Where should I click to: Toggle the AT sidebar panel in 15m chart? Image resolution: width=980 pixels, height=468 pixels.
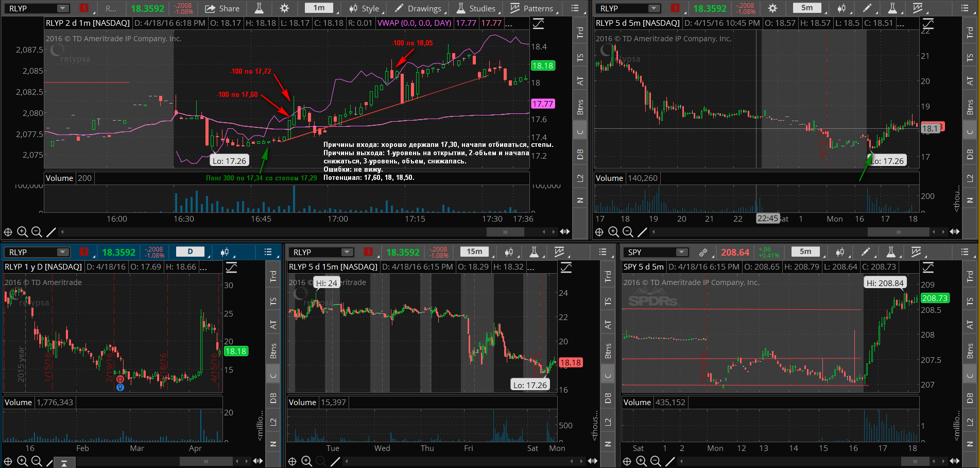click(x=608, y=325)
